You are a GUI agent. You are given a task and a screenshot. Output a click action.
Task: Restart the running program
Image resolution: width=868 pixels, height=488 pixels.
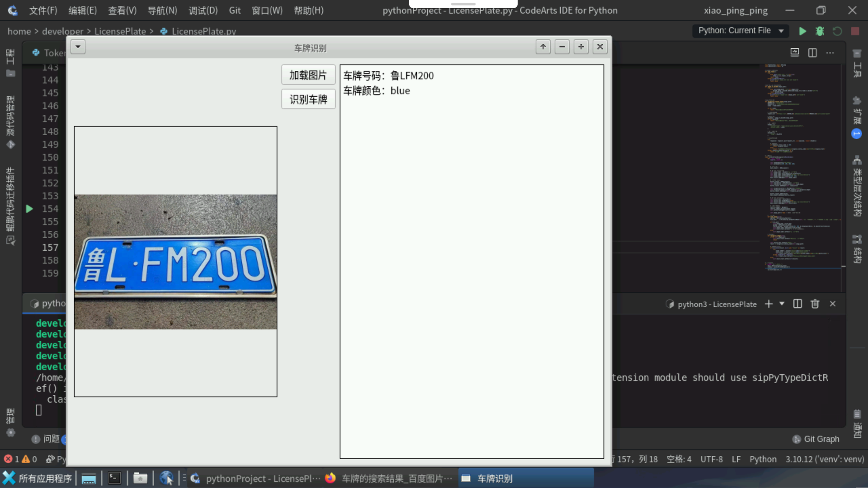click(838, 31)
